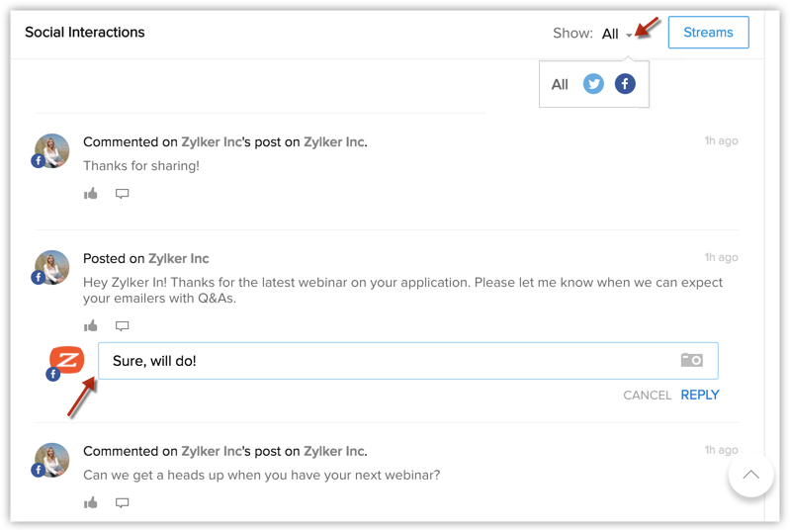This screenshot has height=532, width=790.
Task: Attach photo using camera icon in reply box
Action: [691, 361]
